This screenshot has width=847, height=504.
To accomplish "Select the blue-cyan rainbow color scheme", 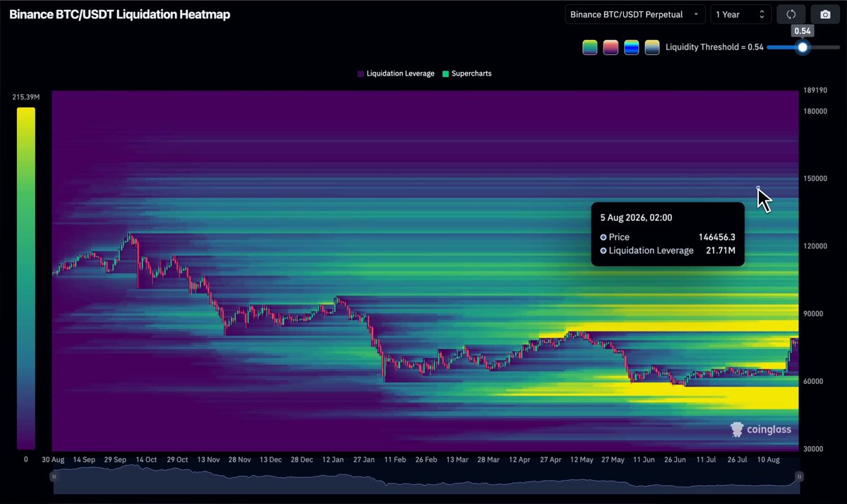I will pos(632,47).
